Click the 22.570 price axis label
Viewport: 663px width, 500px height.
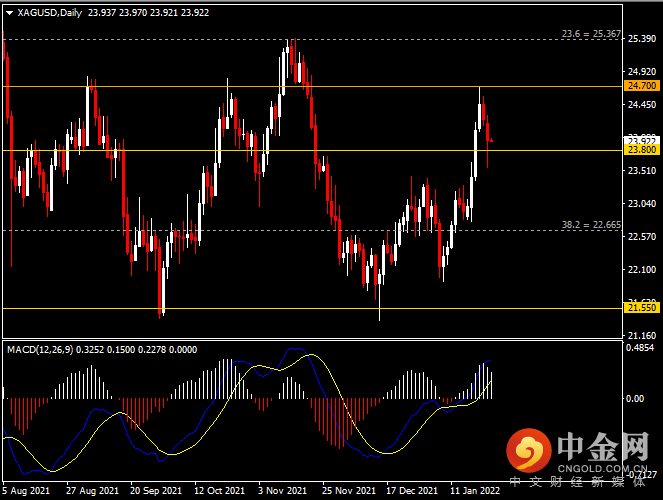click(642, 236)
